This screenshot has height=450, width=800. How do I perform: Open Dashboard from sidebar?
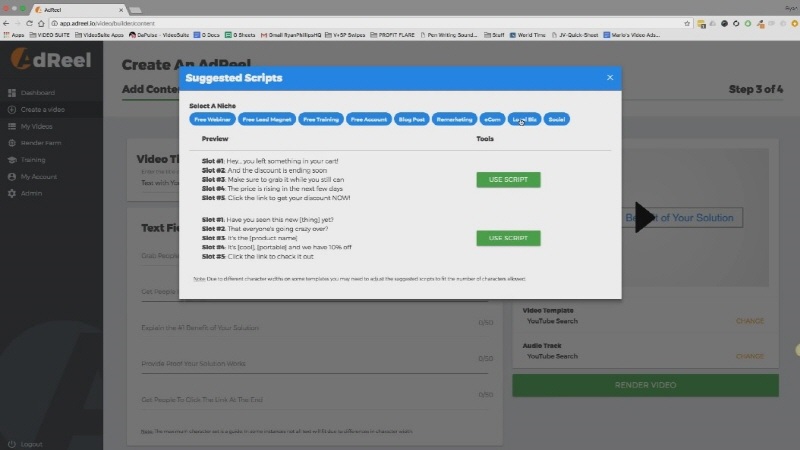click(38, 93)
